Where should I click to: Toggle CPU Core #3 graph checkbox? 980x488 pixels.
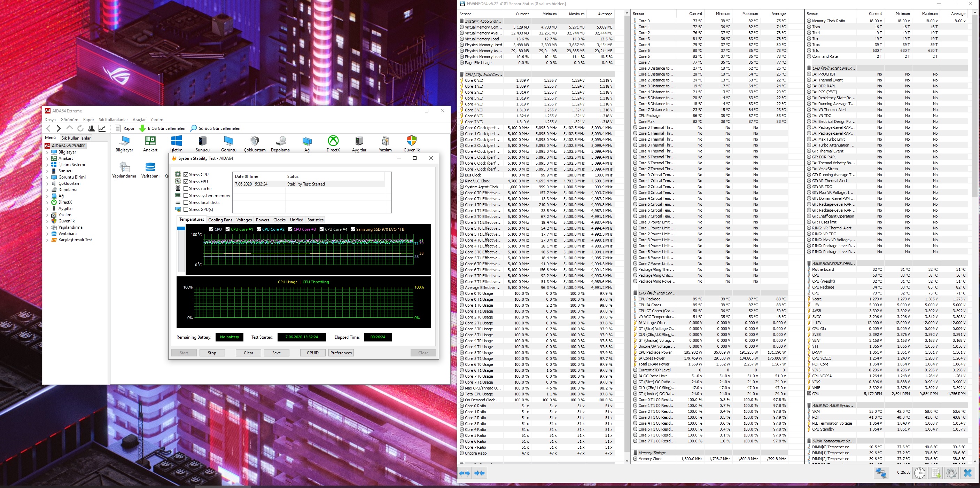290,229
